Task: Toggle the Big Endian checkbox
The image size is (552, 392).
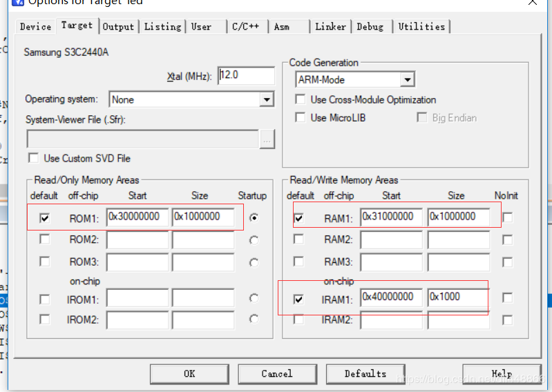Action: (x=421, y=117)
